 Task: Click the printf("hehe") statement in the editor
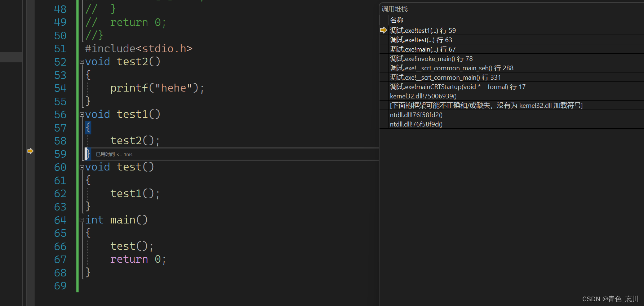[x=157, y=88]
